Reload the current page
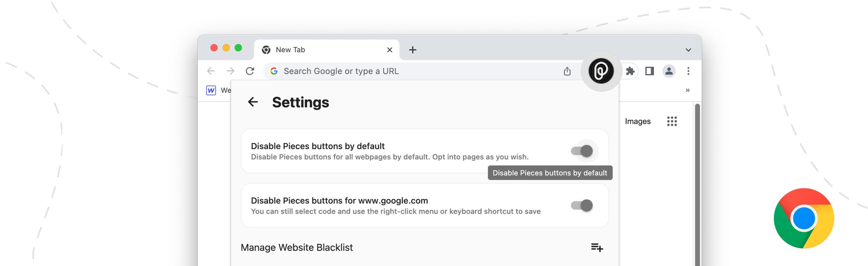Image resolution: width=868 pixels, height=266 pixels. click(x=250, y=71)
